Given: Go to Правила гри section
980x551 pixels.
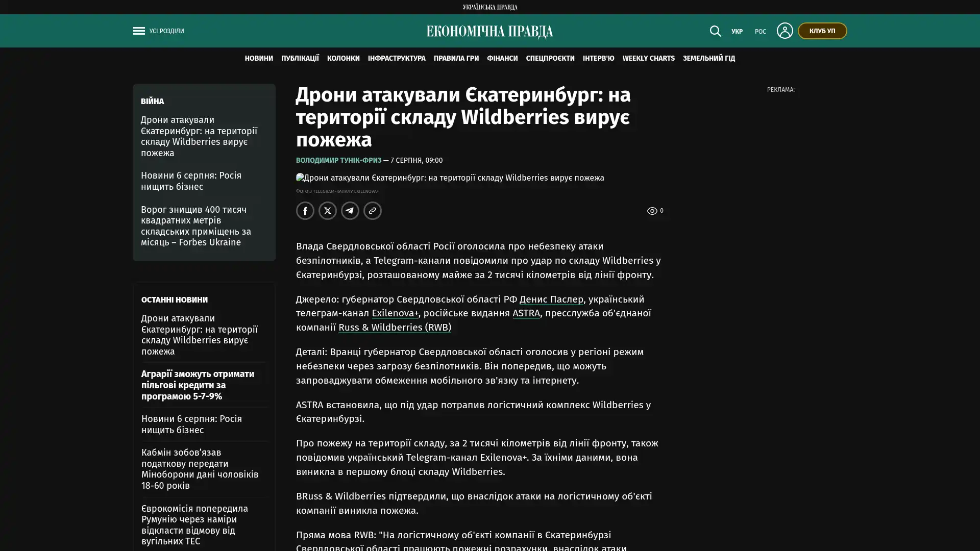Looking at the screenshot, I should (456, 59).
